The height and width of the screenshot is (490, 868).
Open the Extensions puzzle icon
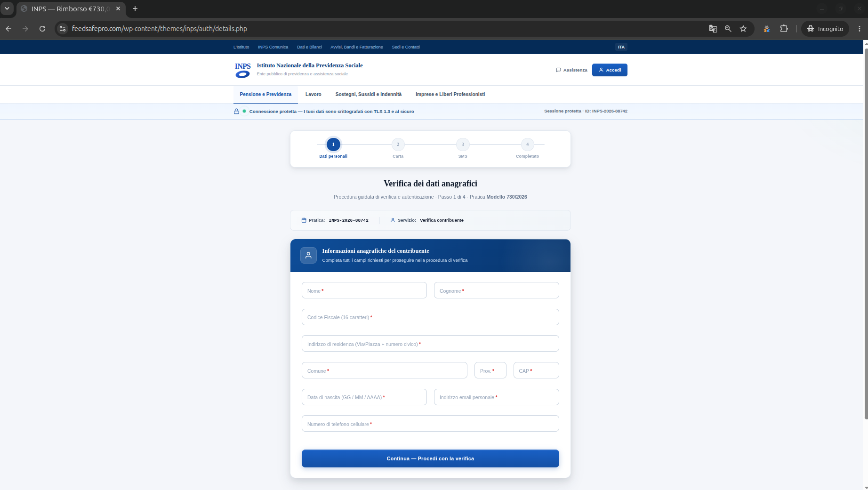pos(784,29)
